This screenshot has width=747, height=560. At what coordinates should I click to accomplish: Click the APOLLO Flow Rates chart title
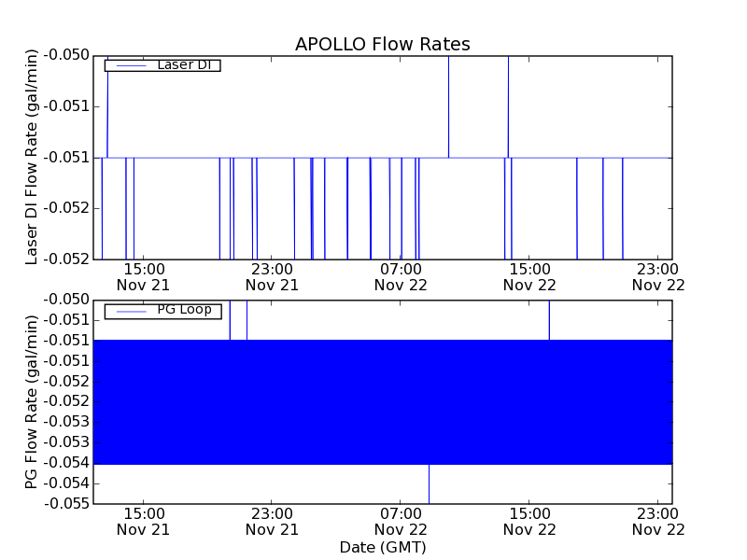(382, 44)
